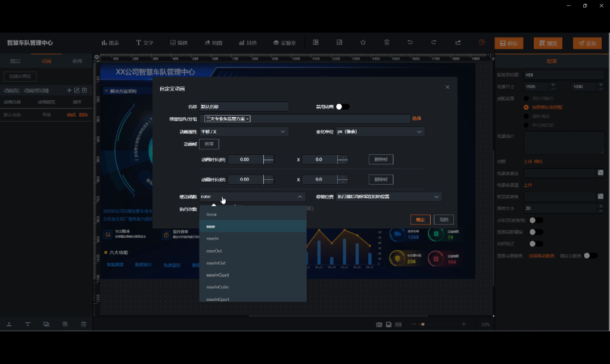Click the share export icon in toolbar

pos(457,43)
